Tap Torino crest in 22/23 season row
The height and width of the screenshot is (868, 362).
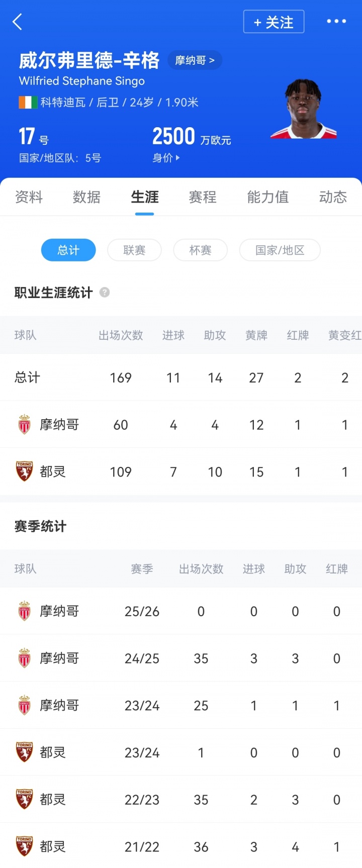tap(24, 799)
